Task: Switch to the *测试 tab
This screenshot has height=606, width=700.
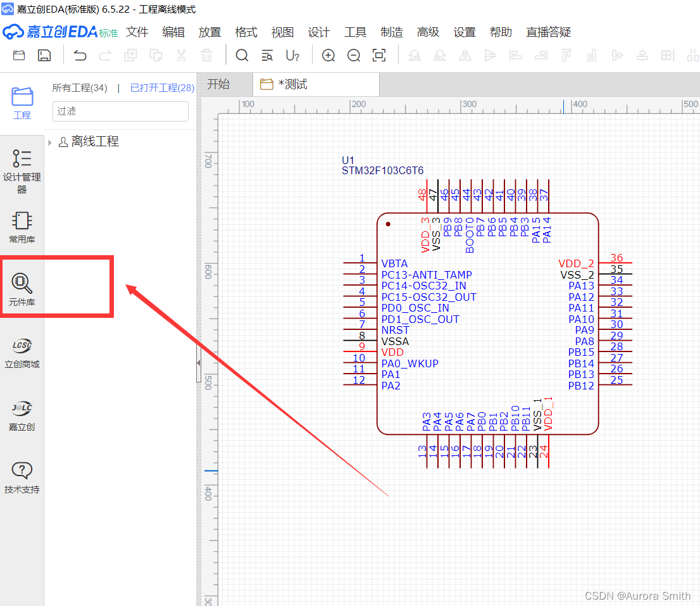Action: 316,84
